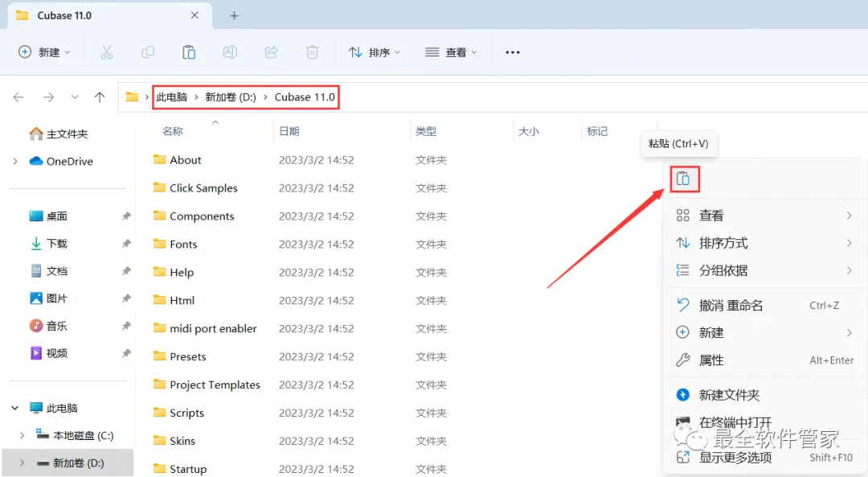Open the 排序 sort dropdown
Screen dimensions: 868x477
coord(375,52)
